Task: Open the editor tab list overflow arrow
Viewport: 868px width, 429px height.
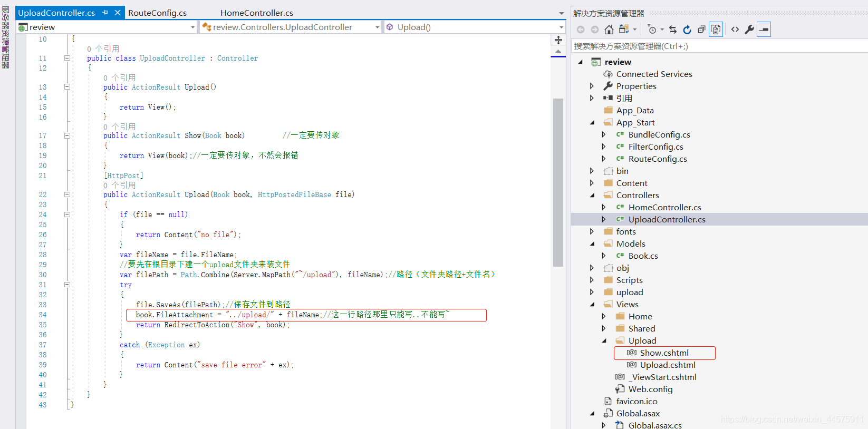Action: click(x=562, y=13)
